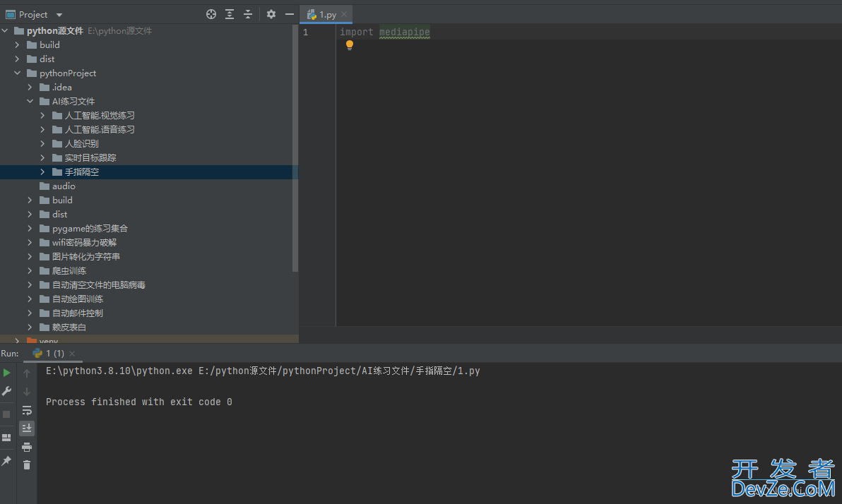This screenshot has width=842, height=504.
Task: Click the Down the Stack Trace arrow
Action: coord(27,392)
